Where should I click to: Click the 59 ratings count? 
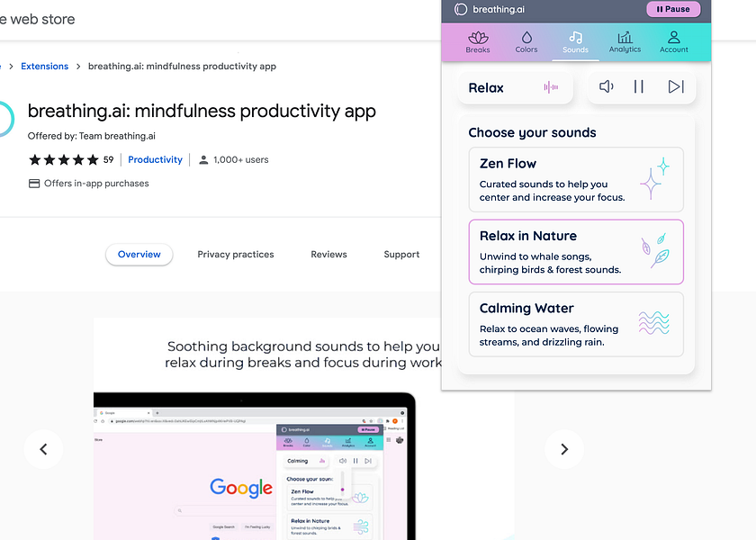[109, 159]
